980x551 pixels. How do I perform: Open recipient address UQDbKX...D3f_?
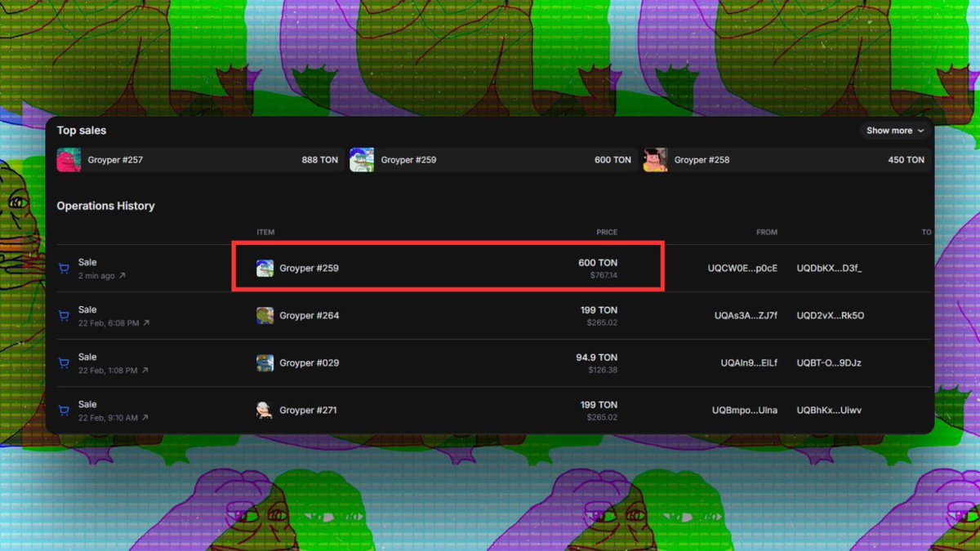(829, 268)
